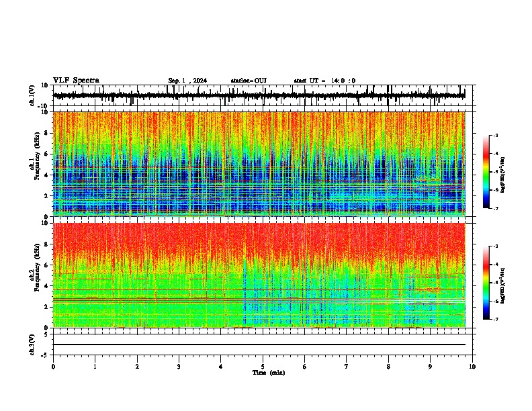The width and height of the screenshot is (532, 411).
Task: Click the "-7" value on the ch.1 colorbar
Action: click(495, 208)
